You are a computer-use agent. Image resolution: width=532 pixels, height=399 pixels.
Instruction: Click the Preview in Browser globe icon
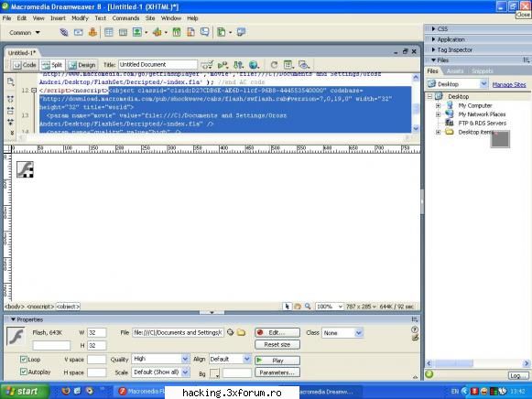pyautogui.click(x=254, y=65)
